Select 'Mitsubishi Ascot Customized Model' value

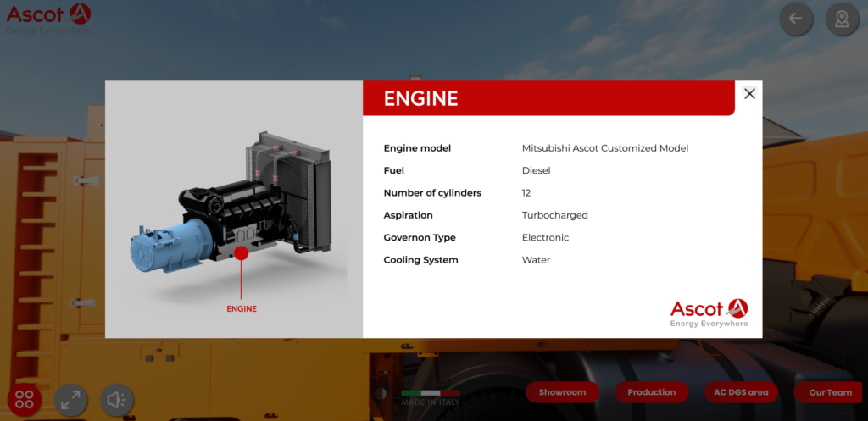pos(605,148)
